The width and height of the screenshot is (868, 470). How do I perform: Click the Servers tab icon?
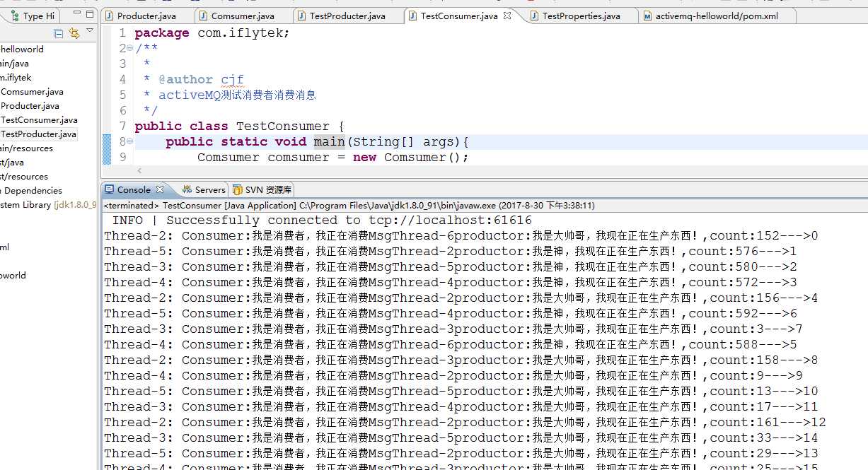[187, 189]
